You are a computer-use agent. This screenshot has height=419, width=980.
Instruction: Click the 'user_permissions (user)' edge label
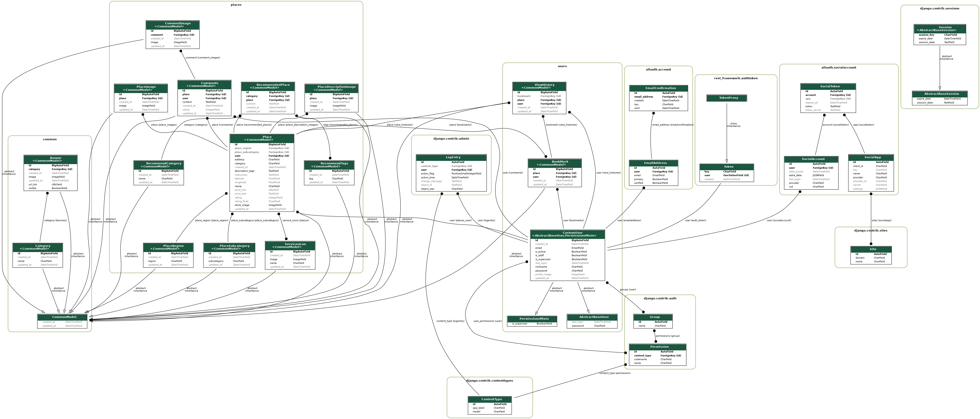tap(488, 321)
